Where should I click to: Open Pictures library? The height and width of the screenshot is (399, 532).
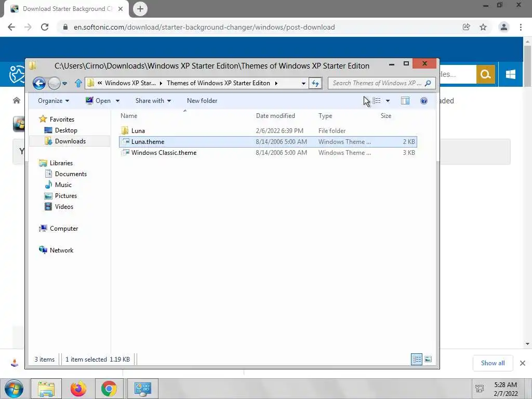(x=66, y=196)
